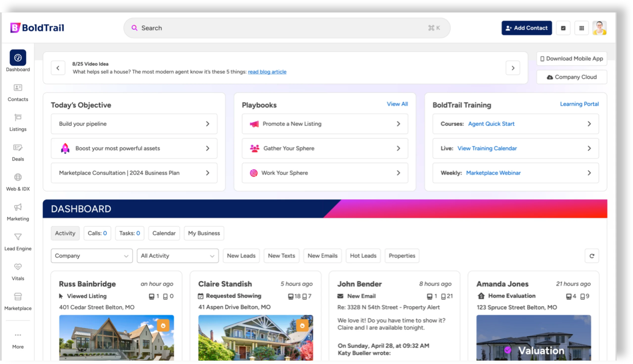Click the apps grid icon
The width and height of the screenshot is (633, 364).
coord(581,28)
